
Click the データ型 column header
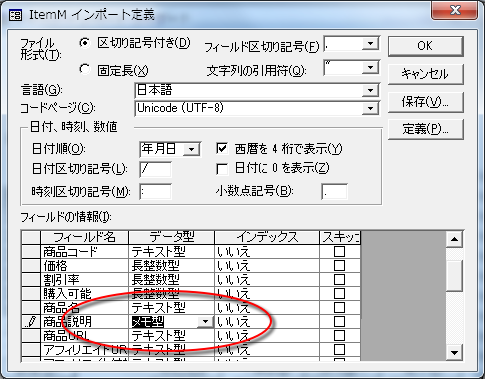pos(171,237)
